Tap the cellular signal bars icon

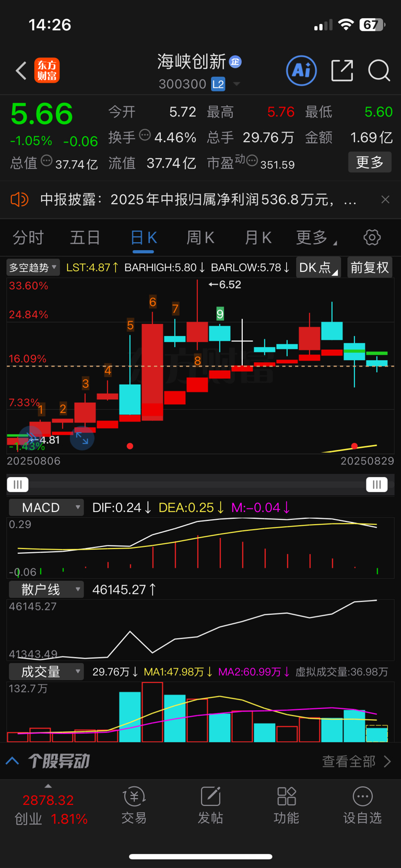pos(323,25)
